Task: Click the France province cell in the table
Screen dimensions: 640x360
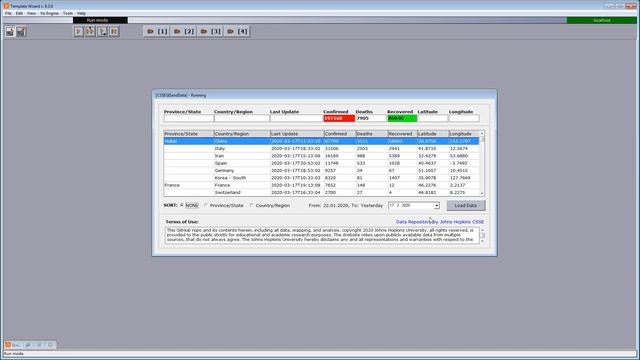Action: click(189, 185)
